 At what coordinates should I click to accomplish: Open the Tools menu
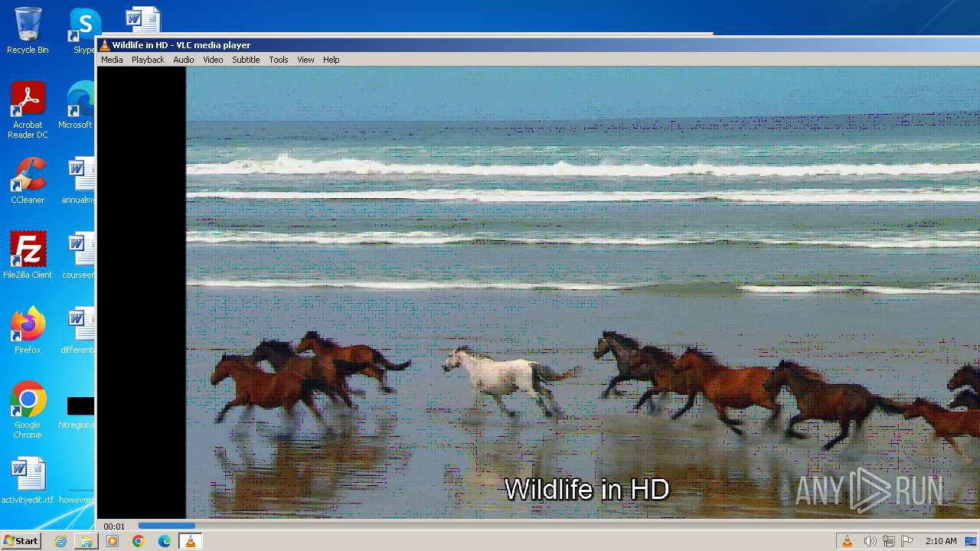pyautogui.click(x=279, y=60)
